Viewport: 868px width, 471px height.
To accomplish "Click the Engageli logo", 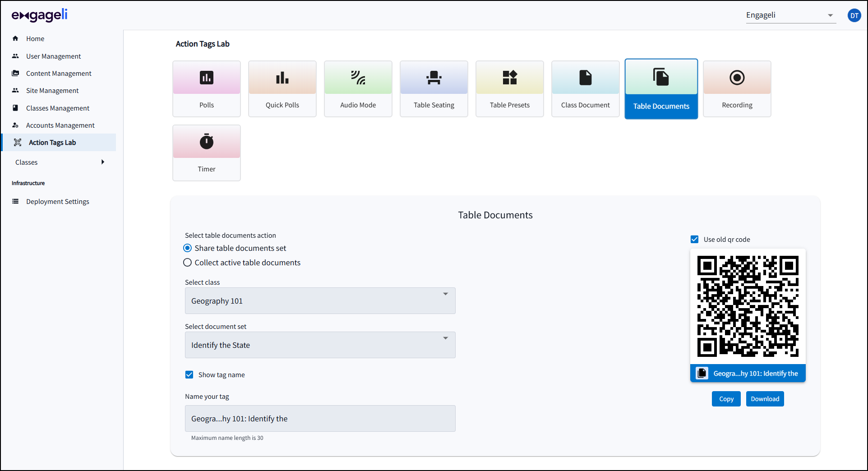I will click(x=40, y=15).
